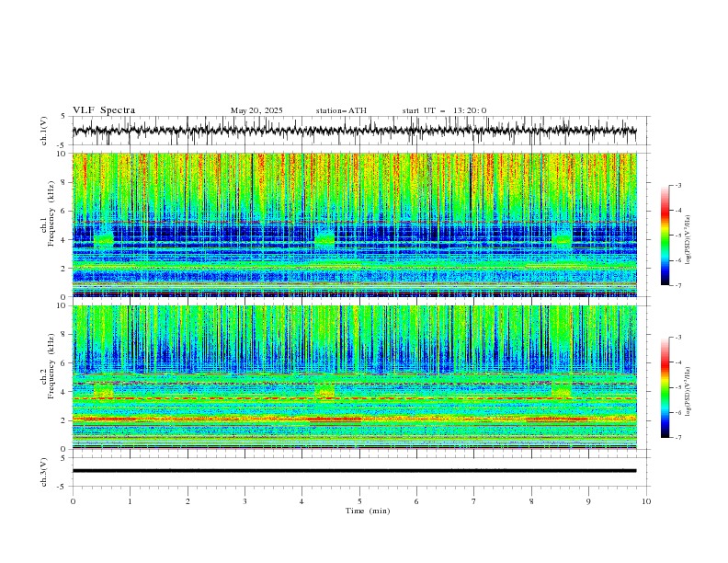This screenshot has height=563, width=728.
Task: Click the ch.2 PSD color scale bar
Action: point(665,387)
